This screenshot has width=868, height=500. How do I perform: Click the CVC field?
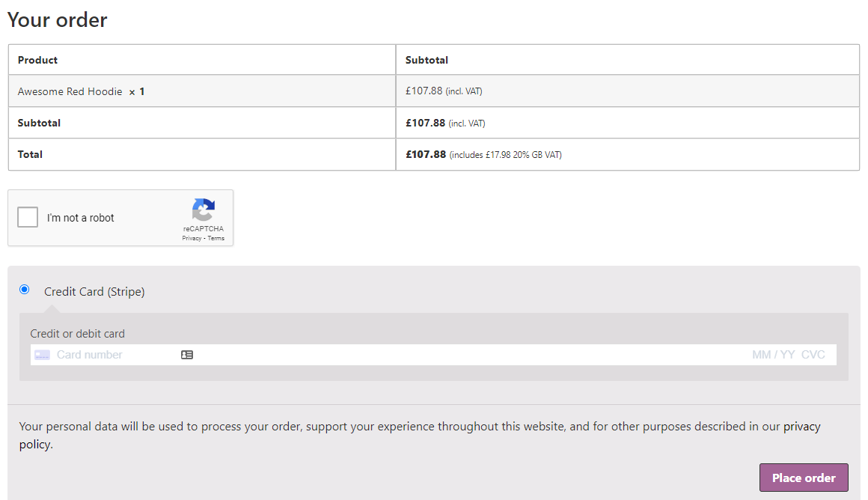click(x=813, y=354)
